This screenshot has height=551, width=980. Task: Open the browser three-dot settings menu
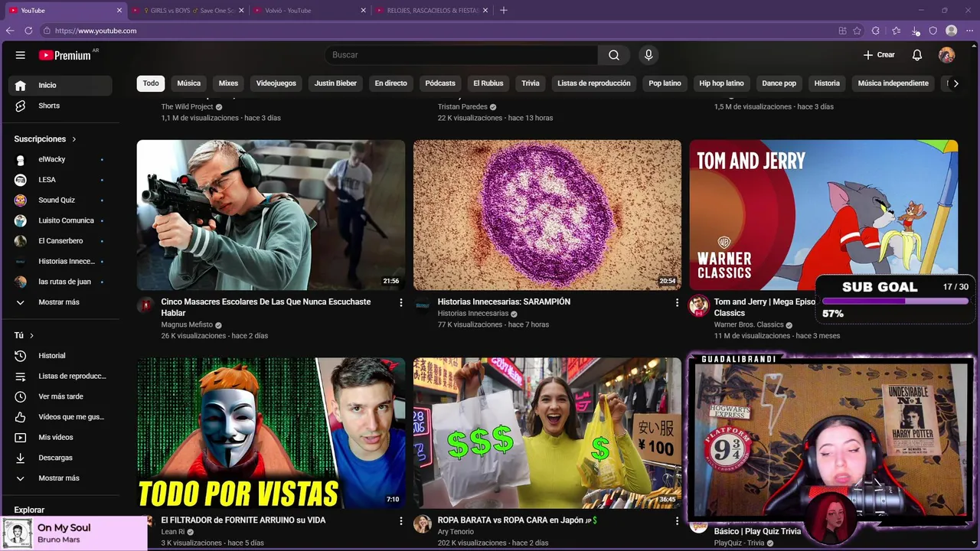coord(969,31)
